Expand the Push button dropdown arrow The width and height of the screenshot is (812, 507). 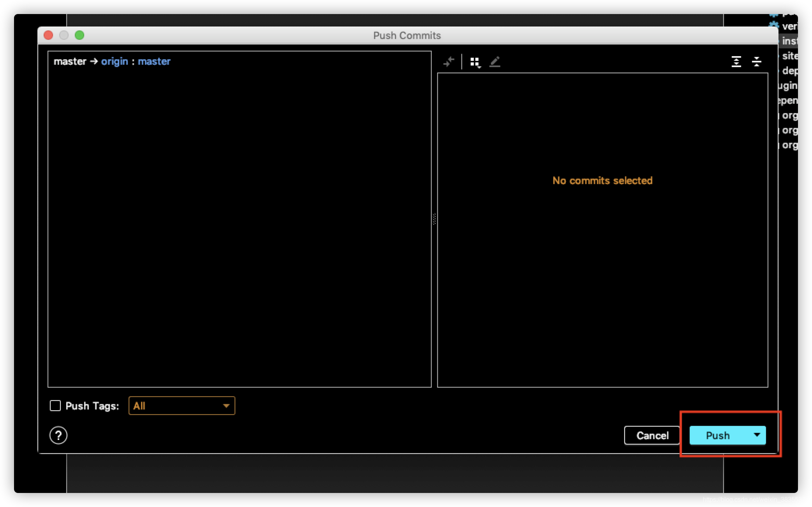pos(757,435)
